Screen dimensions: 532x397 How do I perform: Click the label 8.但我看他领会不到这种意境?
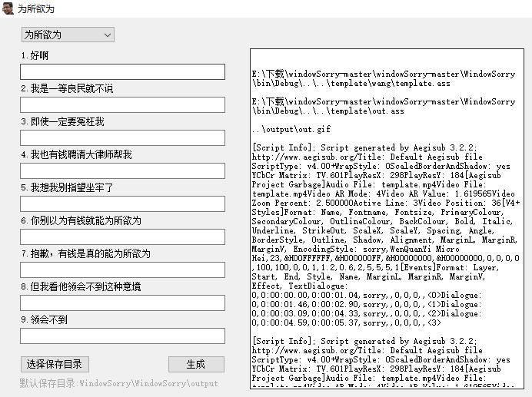tap(81, 286)
